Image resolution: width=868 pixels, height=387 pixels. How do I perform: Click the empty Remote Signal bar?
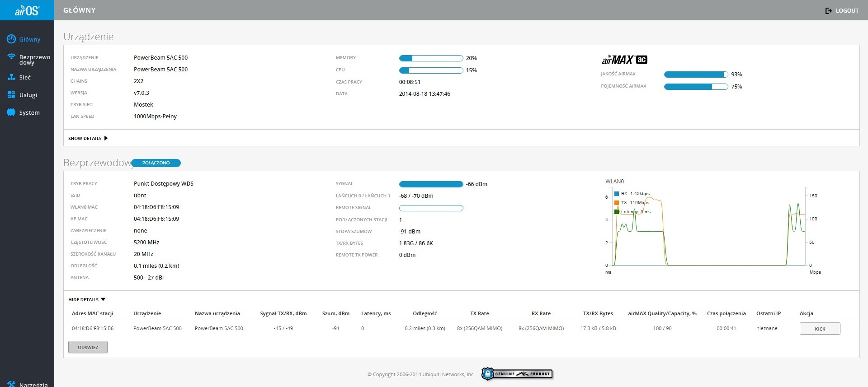pos(431,208)
